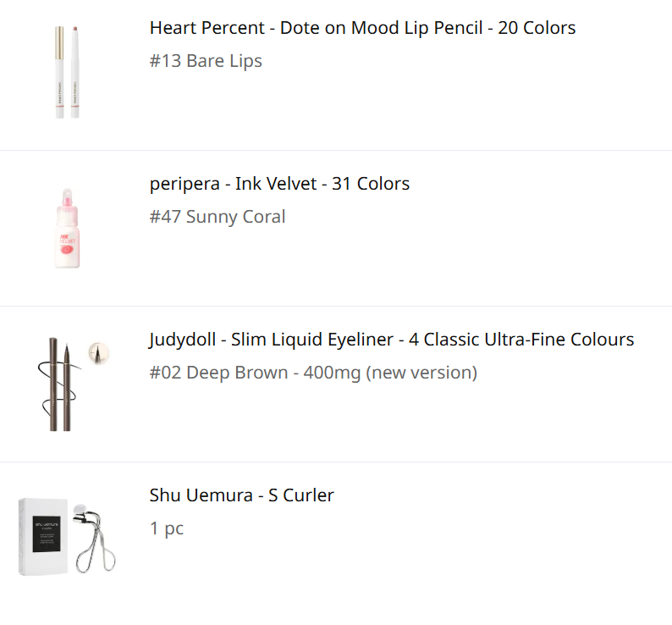This screenshot has height=625, width=672.
Task: Click the peripera Ink Velvet bottle image
Action: point(68,228)
